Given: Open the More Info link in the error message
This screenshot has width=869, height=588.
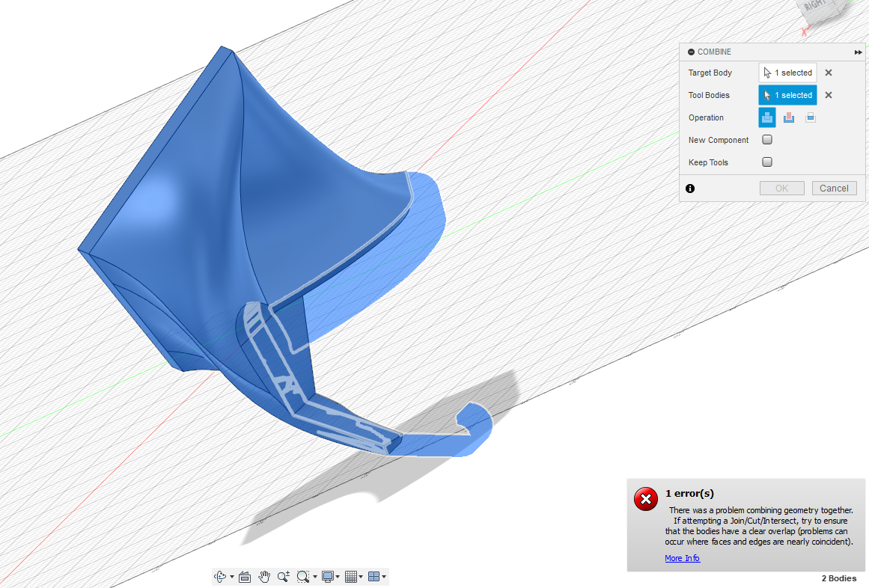Looking at the screenshot, I should pyautogui.click(x=682, y=558).
